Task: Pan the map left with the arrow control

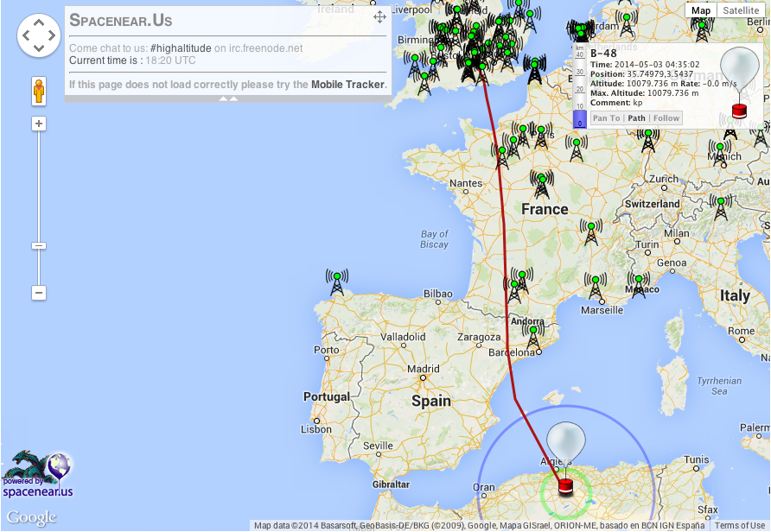Action: coord(26,35)
